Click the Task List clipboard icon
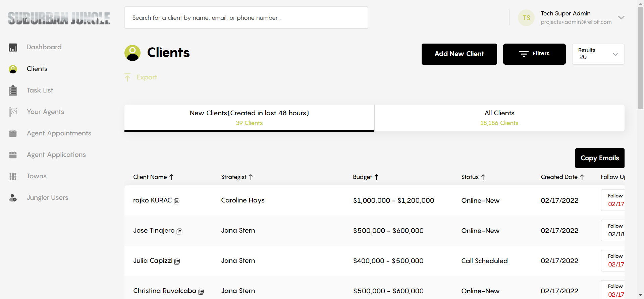 13,91
